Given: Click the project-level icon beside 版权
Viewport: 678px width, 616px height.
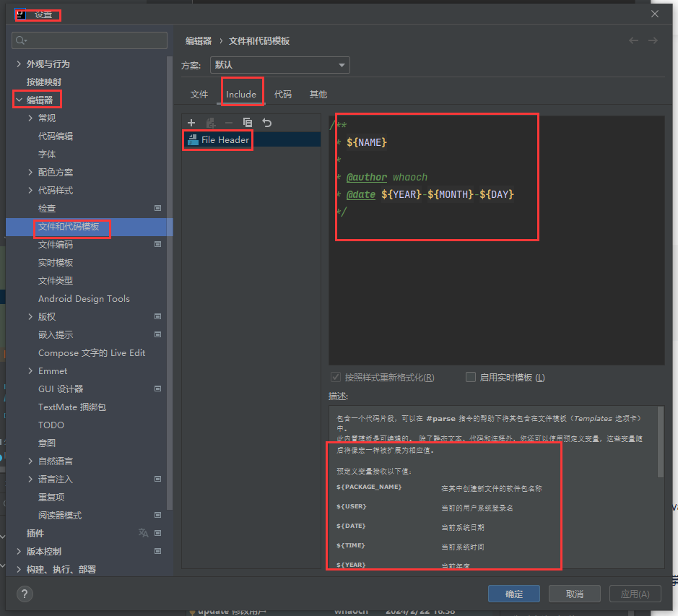Looking at the screenshot, I should tap(158, 316).
